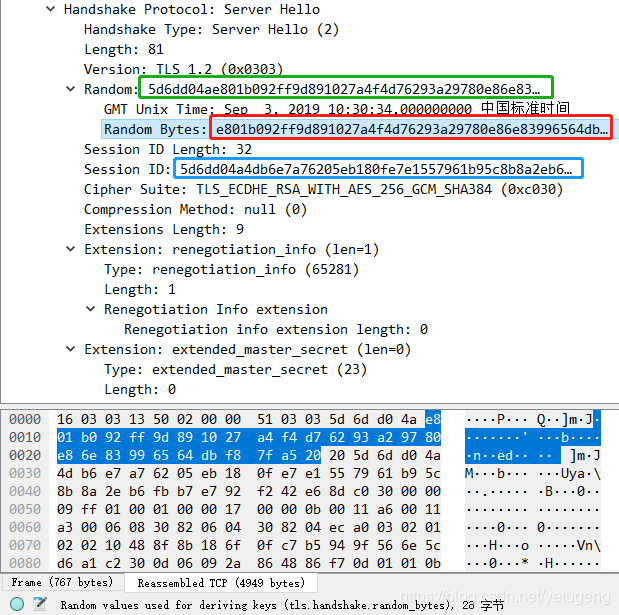Select the Length: 81 row
The image size is (619, 615).
click(x=124, y=49)
